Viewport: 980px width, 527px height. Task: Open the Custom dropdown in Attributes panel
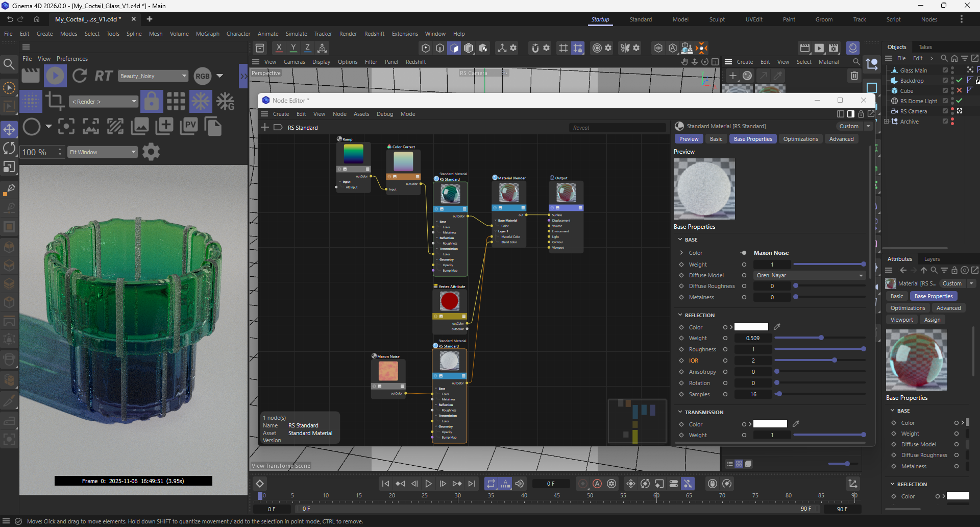tap(958, 283)
